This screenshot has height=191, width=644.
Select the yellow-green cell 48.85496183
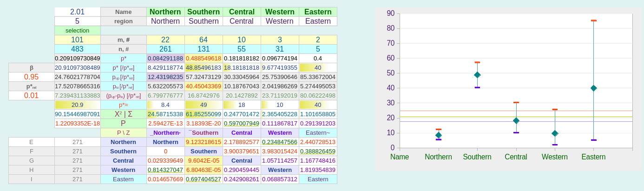tap(204, 68)
